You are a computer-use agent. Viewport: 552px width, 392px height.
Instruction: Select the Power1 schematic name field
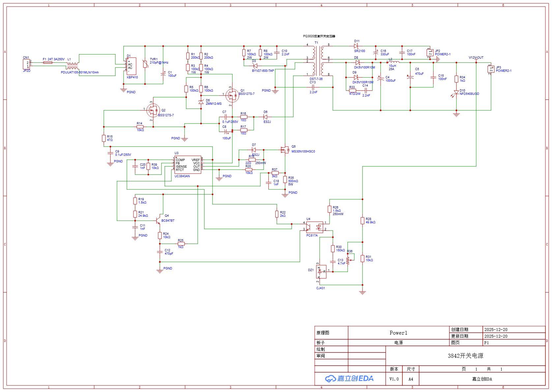point(398,333)
